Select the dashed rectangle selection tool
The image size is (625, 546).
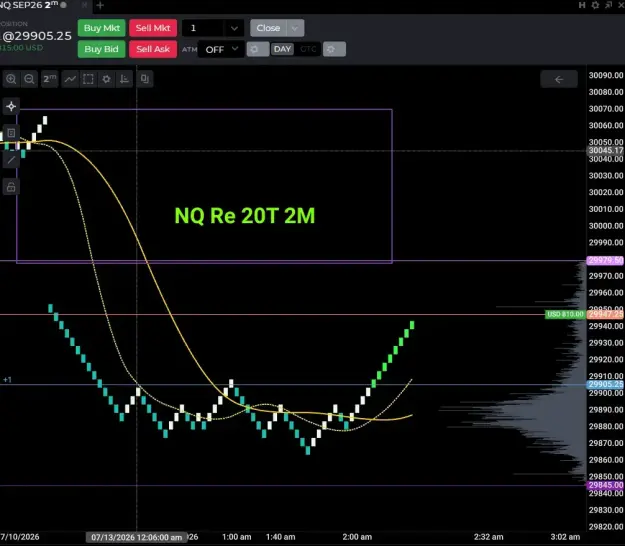pos(88,79)
